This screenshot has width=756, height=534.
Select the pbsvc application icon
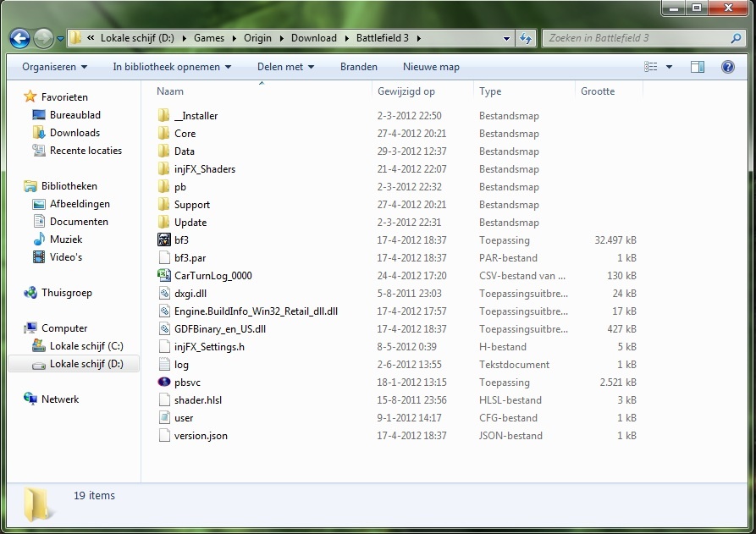click(164, 383)
